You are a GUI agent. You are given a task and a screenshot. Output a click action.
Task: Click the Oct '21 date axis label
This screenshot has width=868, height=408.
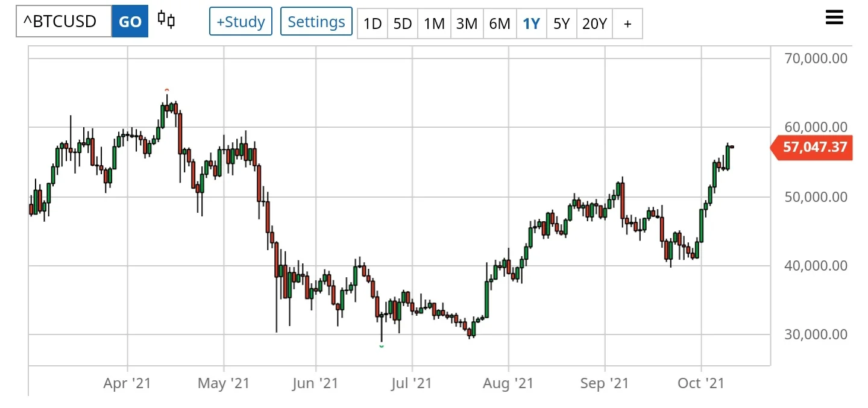pyautogui.click(x=702, y=383)
